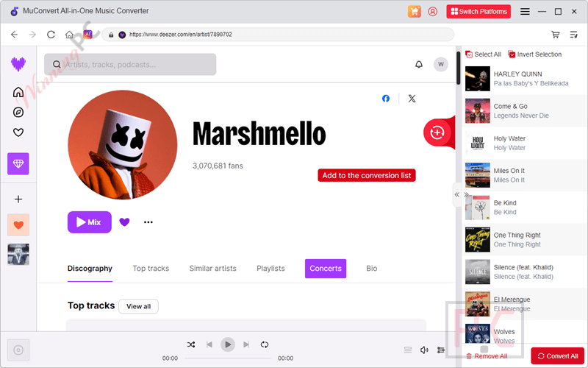Toggle repeat in the player bar
Screen dimensions: 588x368
click(265, 344)
